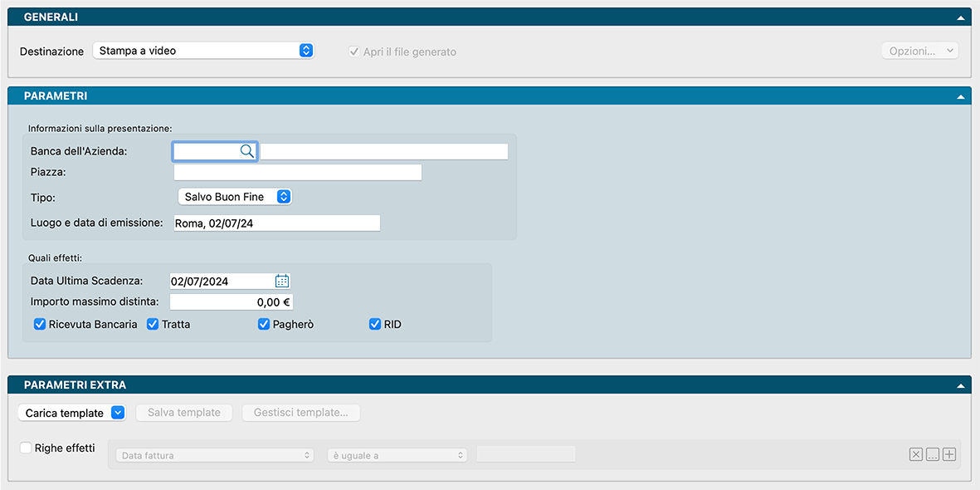This screenshot has height=490, width=980.
Task: Click the ellipsis filter row options icon
Action: pyautogui.click(x=933, y=454)
